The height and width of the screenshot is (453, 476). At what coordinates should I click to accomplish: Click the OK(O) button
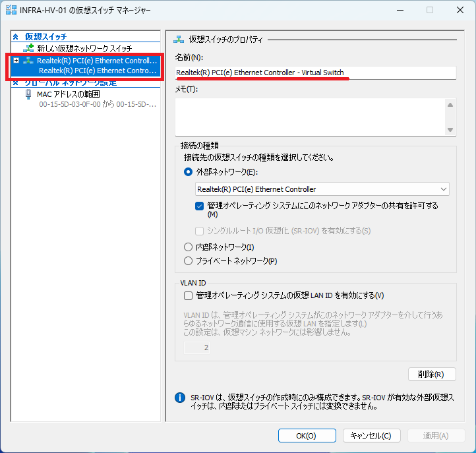(307, 436)
